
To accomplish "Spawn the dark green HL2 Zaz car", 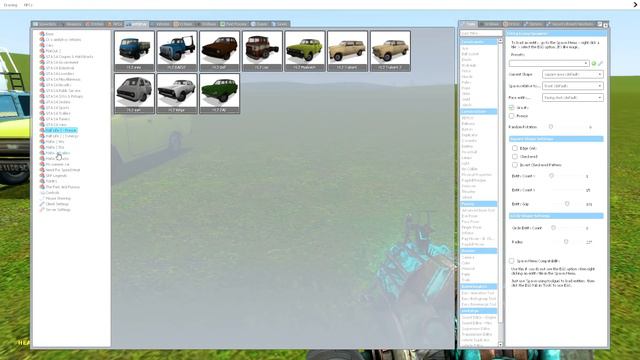I will click(x=220, y=93).
